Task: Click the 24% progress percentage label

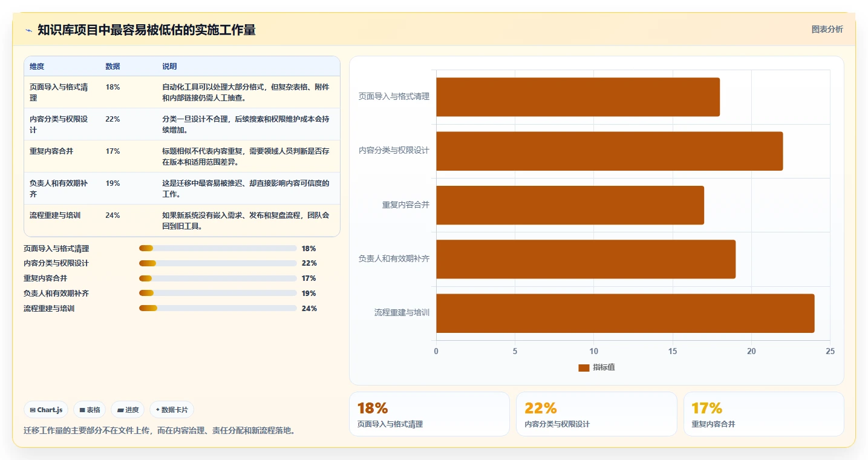Action: 309,309
